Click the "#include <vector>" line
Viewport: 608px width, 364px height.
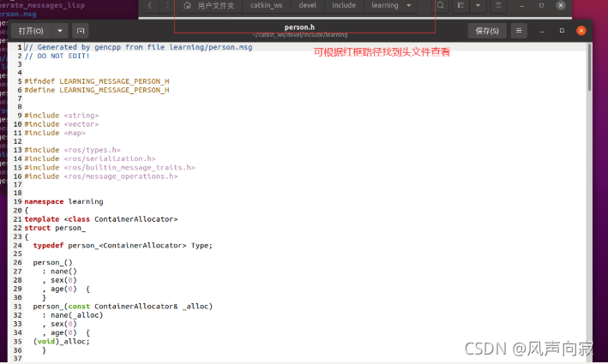(62, 124)
